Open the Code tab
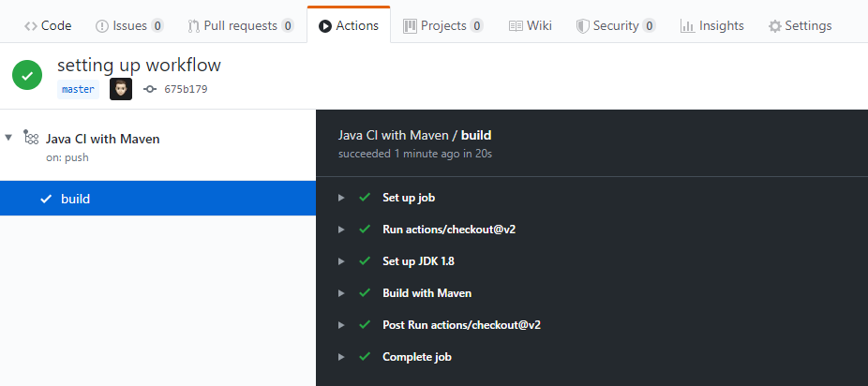Screen dimensions: 868x386 (x=48, y=26)
